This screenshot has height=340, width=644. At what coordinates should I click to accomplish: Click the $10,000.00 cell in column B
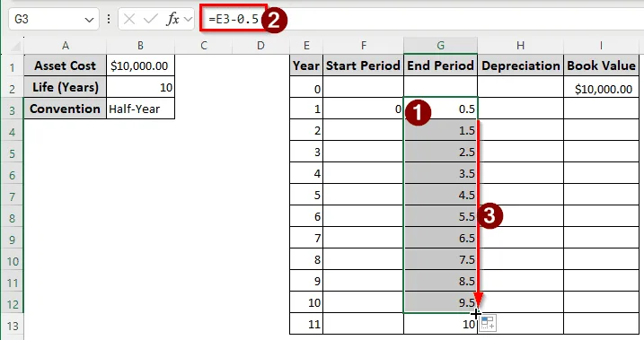(140, 65)
